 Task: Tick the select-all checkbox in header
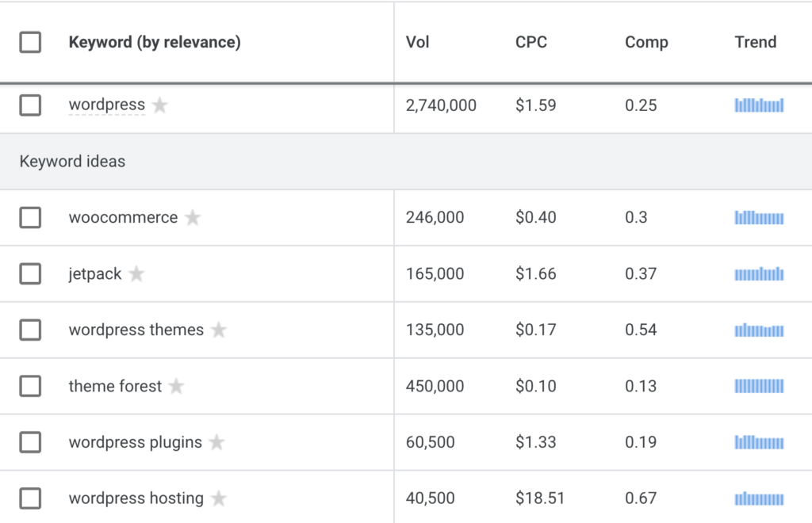[30, 42]
